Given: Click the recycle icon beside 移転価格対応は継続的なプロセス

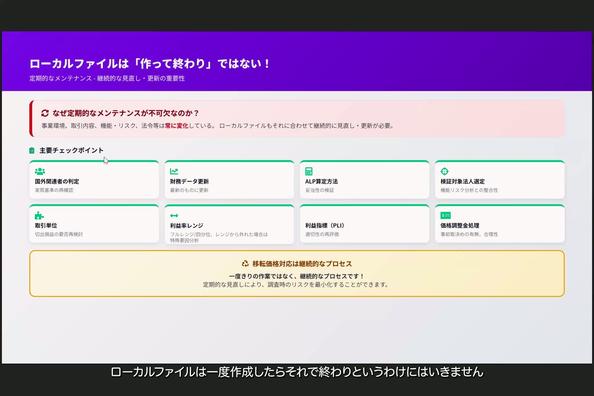Looking at the screenshot, I should pyautogui.click(x=245, y=263).
